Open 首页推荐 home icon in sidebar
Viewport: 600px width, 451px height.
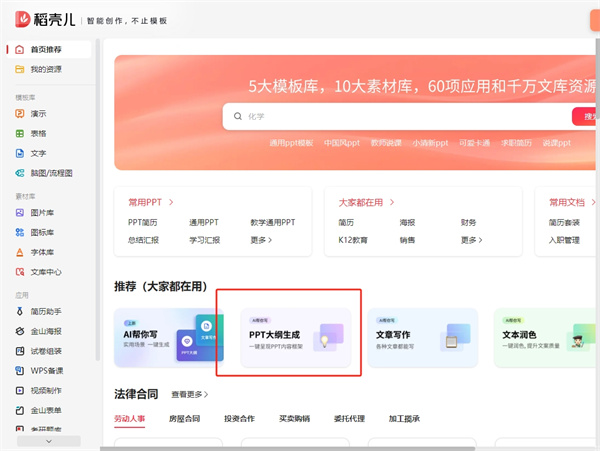pos(20,50)
